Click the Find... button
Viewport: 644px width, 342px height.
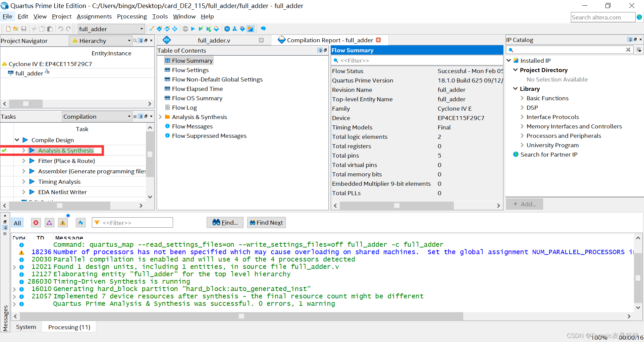click(225, 223)
